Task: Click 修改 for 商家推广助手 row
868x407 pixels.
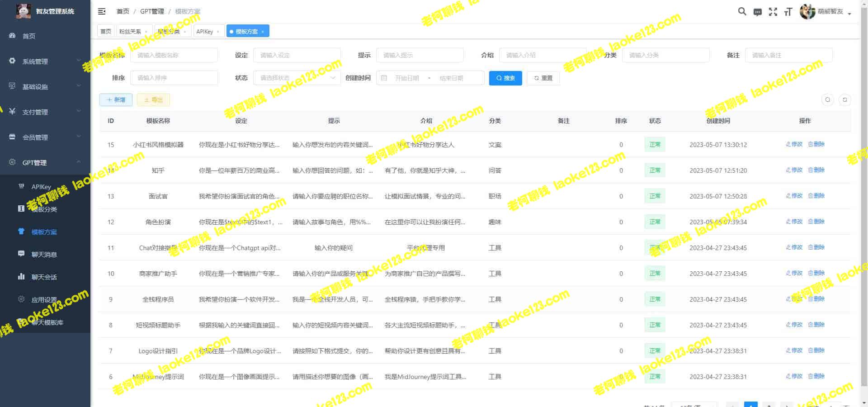Action: click(x=794, y=273)
